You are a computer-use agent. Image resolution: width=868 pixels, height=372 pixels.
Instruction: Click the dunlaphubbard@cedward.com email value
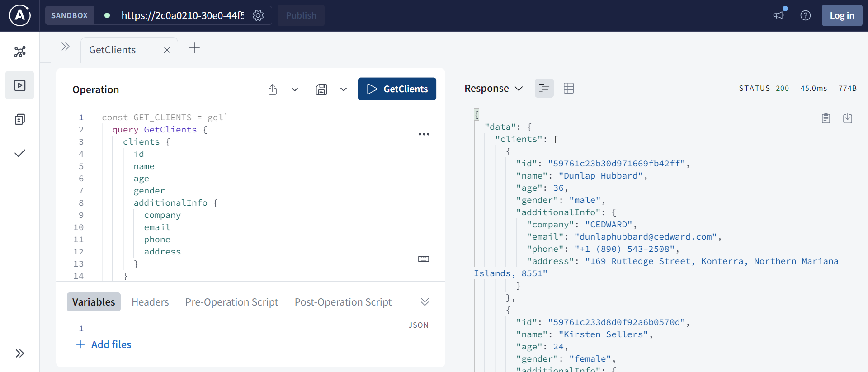point(646,237)
